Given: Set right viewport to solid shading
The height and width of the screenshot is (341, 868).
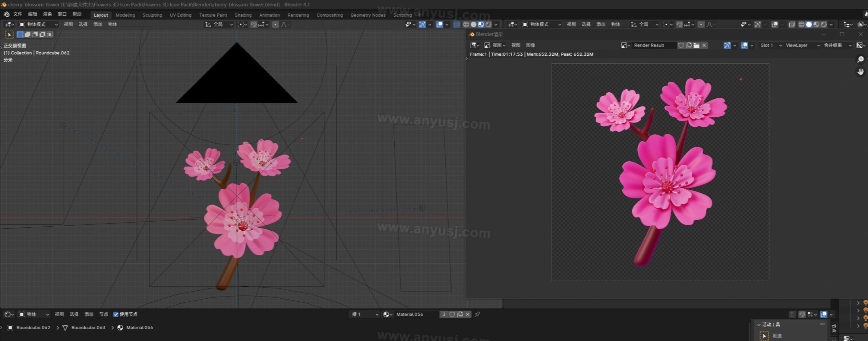Looking at the screenshot, I should pos(809,24).
